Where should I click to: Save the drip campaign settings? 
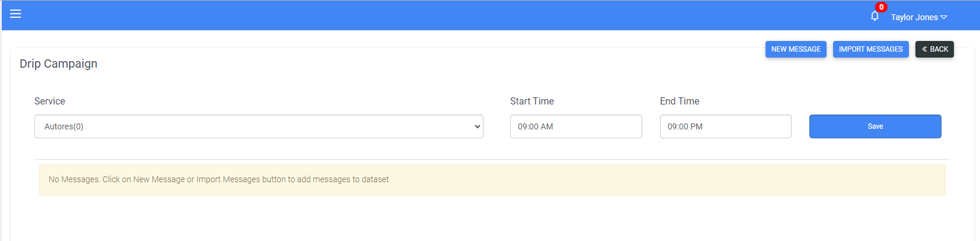[875, 126]
